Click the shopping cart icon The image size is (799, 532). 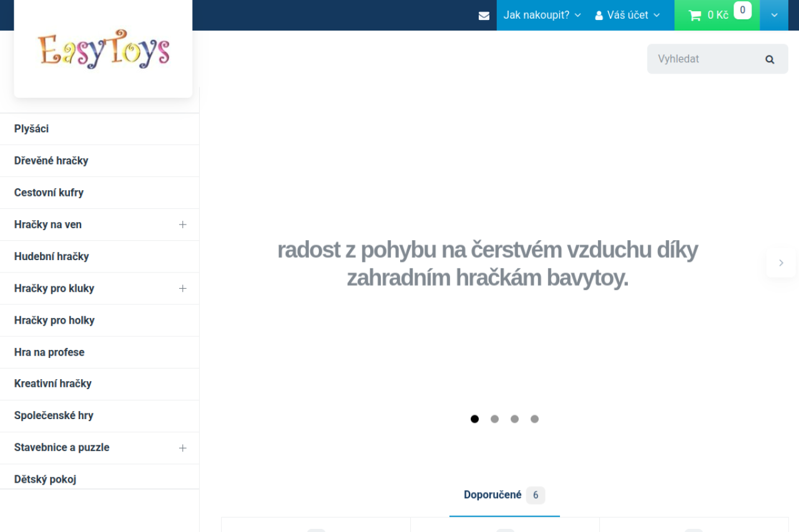point(695,16)
